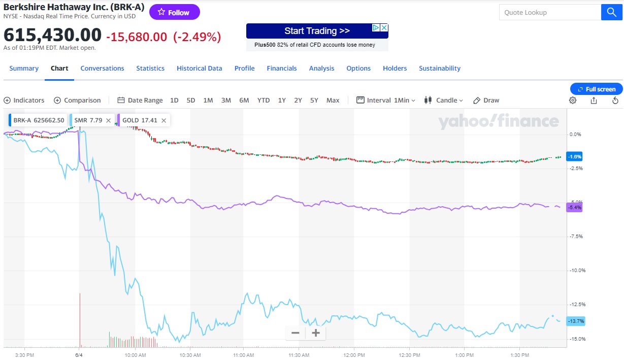Screen dimensions: 624x364
Task: Activate the Draw pencil tool
Action: (486, 100)
